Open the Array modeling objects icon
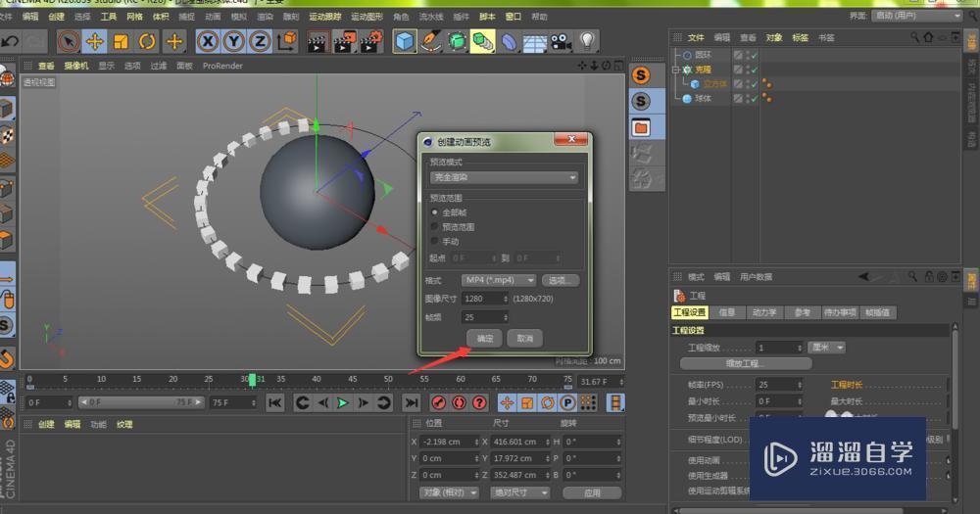This screenshot has height=514, width=980. tap(482, 42)
